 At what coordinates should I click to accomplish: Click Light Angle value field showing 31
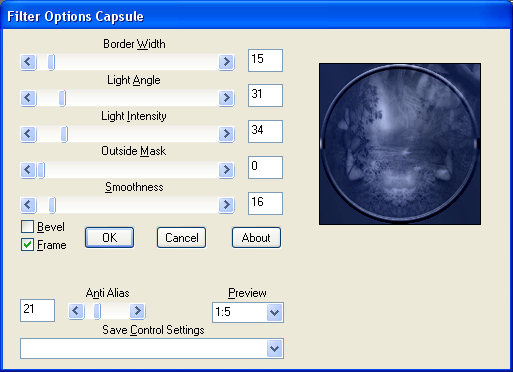point(265,96)
